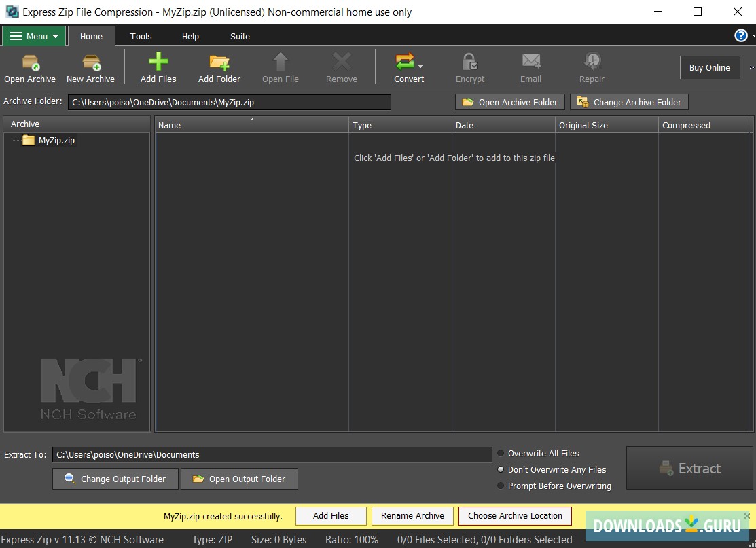756x548 pixels.
Task: Click the Rename Archive button
Action: point(412,515)
